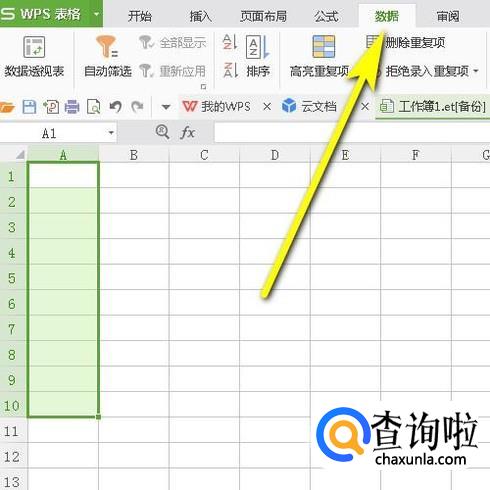
Task: Switch to the 开始 ribbon tab
Action: 140,16
